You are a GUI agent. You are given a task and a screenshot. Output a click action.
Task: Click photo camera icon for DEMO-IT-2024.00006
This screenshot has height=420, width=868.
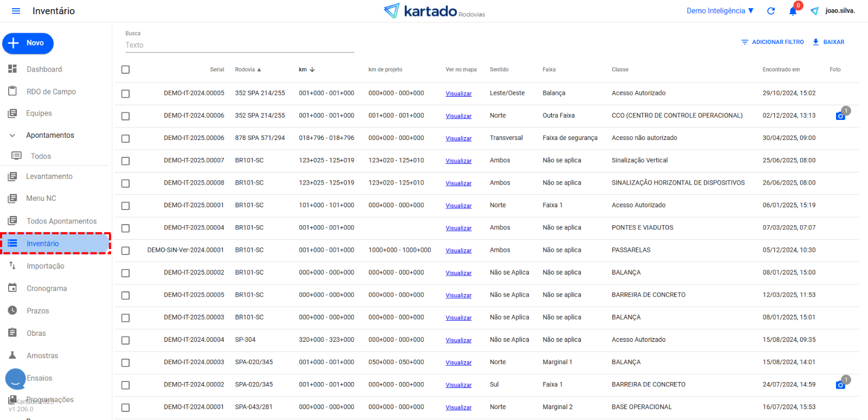coord(840,116)
